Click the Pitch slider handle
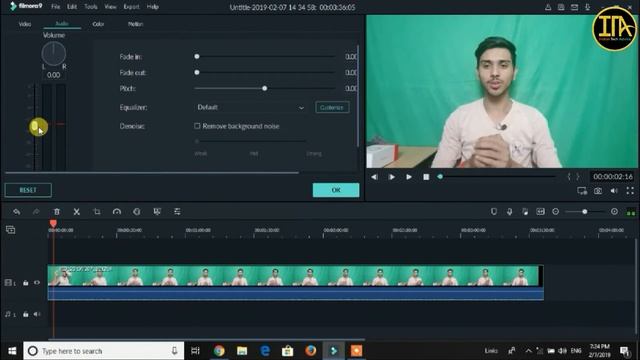Screen dimensions: 640x360 pyautogui.click(x=264, y=88)
